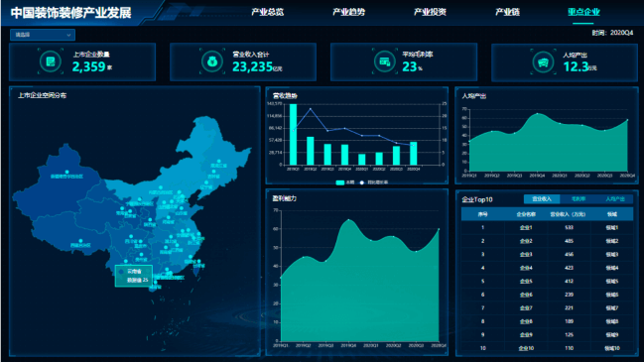Viewport: 644px width, 362px height.
Task: Switch Top10 table to 毛利率
Action: click(x=579, y=199)
